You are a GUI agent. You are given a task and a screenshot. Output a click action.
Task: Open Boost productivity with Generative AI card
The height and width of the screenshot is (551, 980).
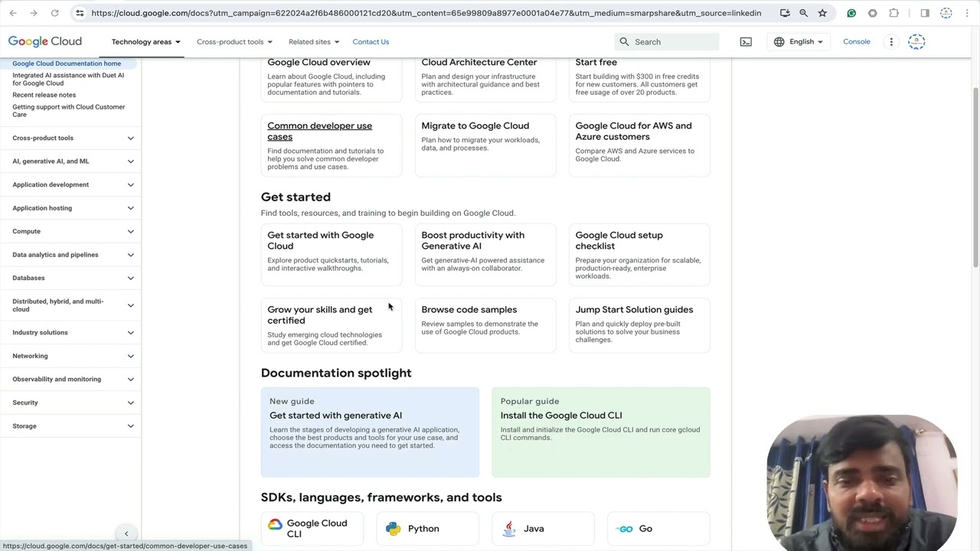pyautogui.click(x=485, y=255)
